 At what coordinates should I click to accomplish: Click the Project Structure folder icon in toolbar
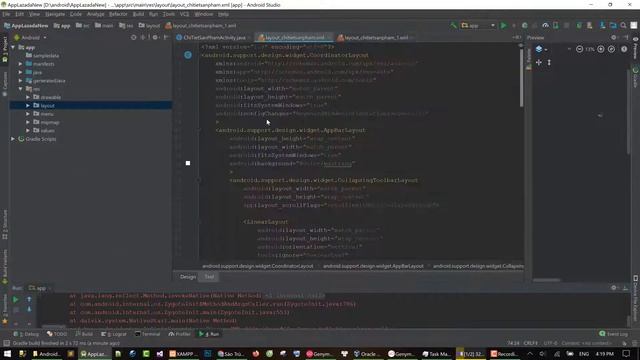613,25
